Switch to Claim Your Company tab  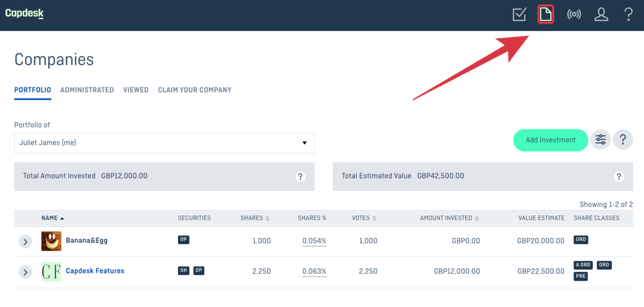[x=195, y=90]
